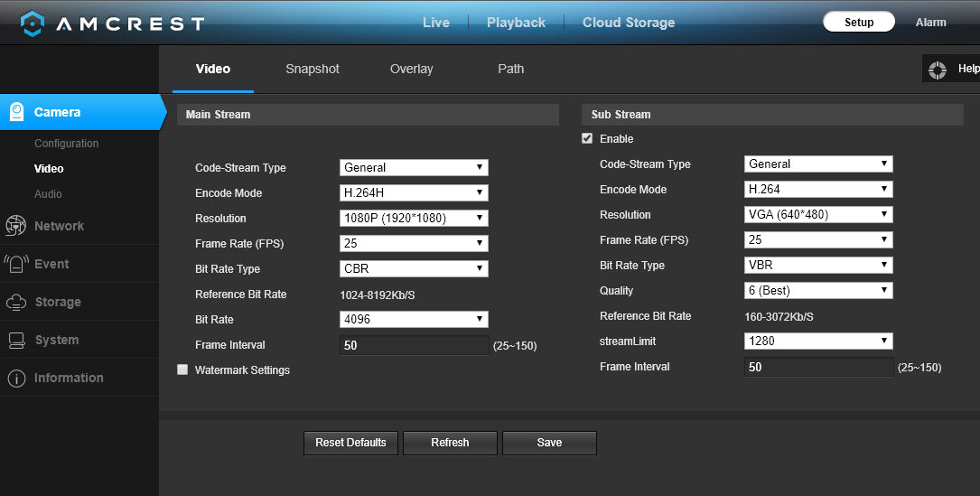
Task: Click the Camera sidebar section header
Action: click(81, 112)
